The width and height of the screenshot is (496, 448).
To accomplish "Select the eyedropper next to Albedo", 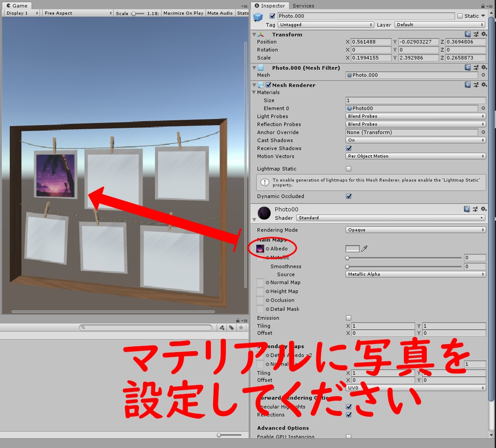I will (x=365, y=248).
